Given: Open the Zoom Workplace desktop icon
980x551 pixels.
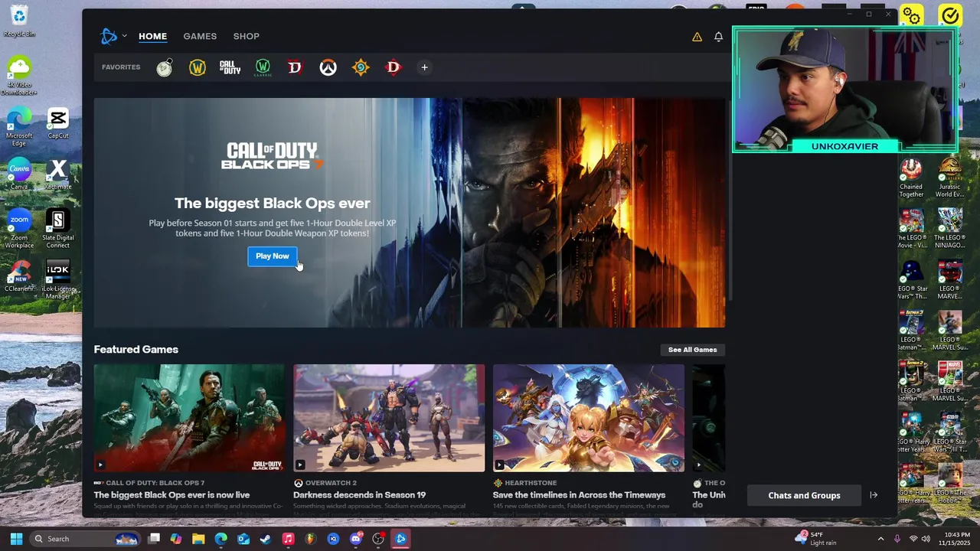Looking at the screenshot, I should [18, 229].
